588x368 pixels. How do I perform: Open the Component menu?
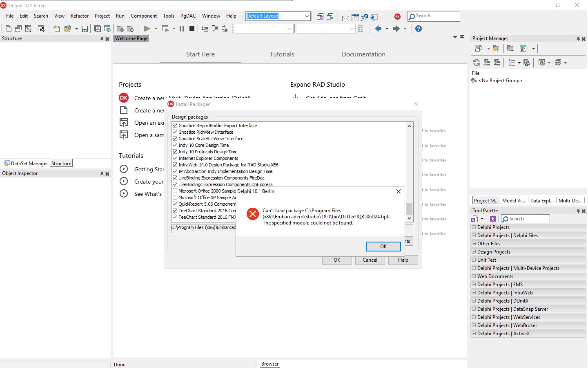(x=144, y=16)
